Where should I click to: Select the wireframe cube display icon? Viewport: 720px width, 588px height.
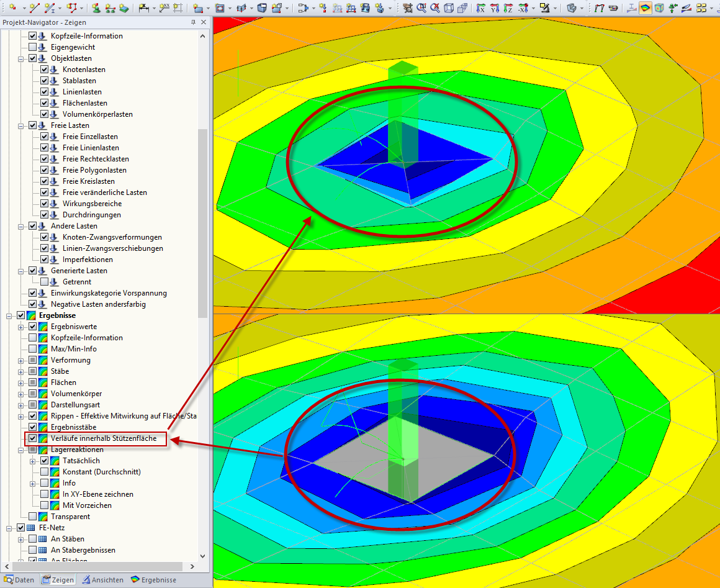click(449, 7)
